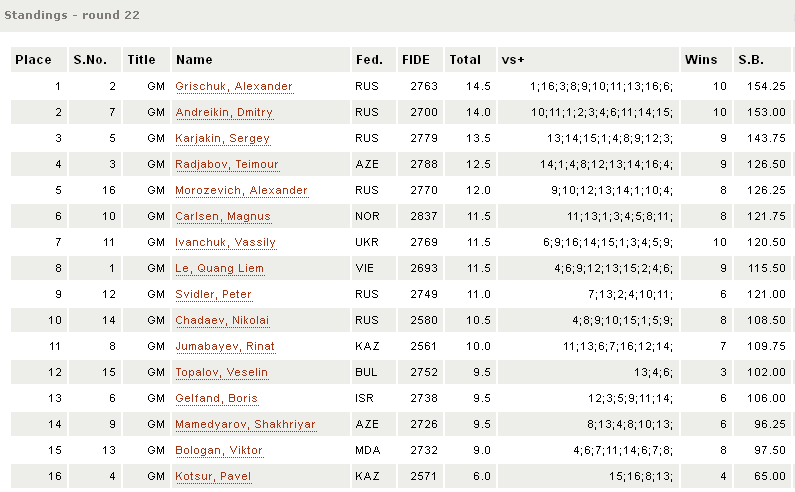Open Ivanchuk, Vassily player link
The width and height of the screenshot is (795, 492).
click(225, 243)
